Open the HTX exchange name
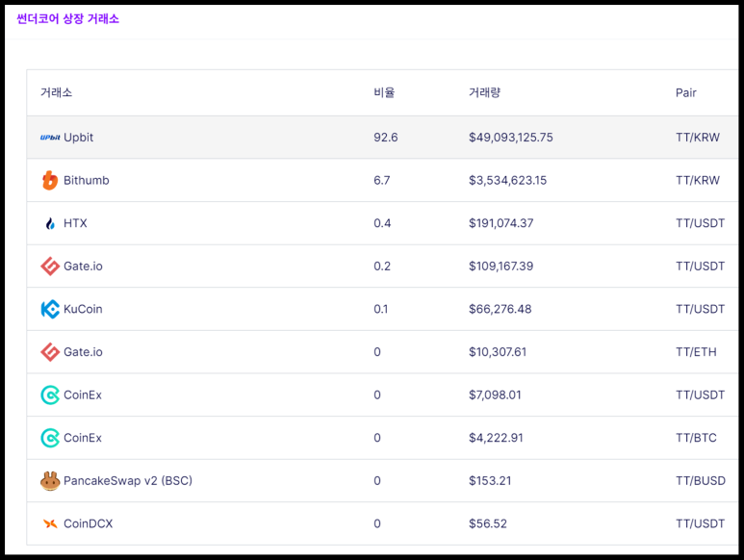The image size is (744, 560). click(x=75, y=223)
